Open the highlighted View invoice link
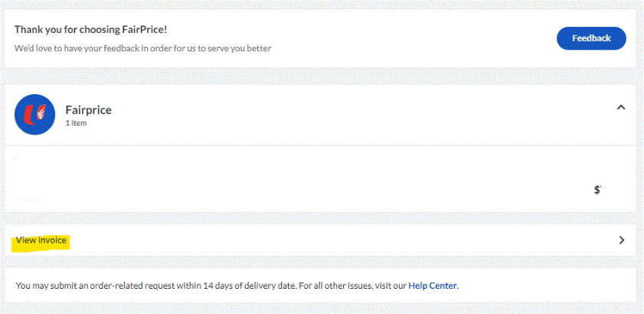The height and width of the screenshot is (314, 644). (x=41, y=240)
